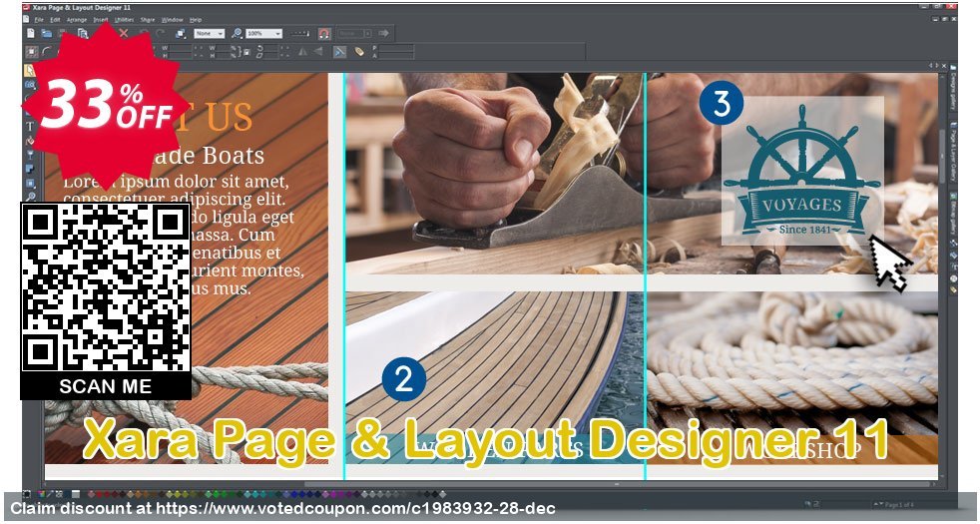The image size is (980, 524).
Task: Click the Paste clipboard icon
Action: point(83,33)
